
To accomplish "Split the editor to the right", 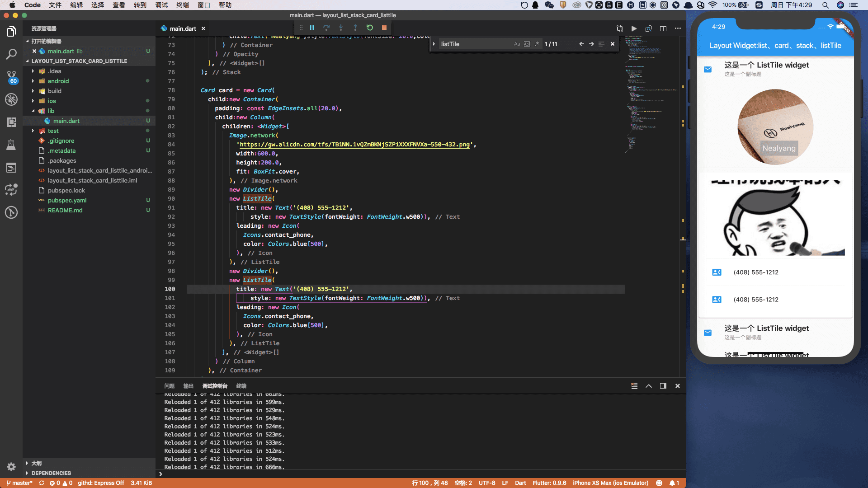I will tap(663, 28).
